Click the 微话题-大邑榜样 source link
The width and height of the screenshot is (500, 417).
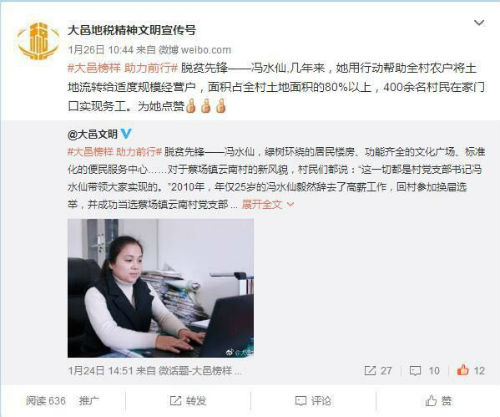200,371
